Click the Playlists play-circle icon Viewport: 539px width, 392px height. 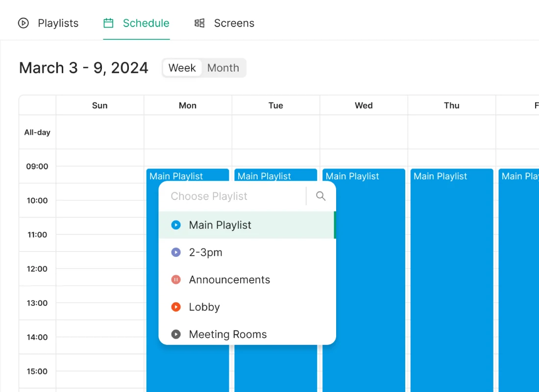click(x=24, y=23)
